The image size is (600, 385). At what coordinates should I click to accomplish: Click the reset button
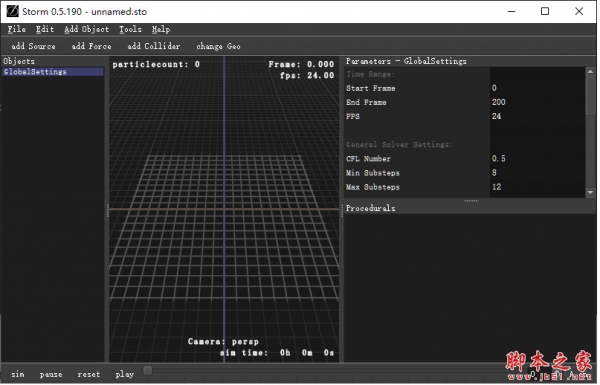pos(88,375)
